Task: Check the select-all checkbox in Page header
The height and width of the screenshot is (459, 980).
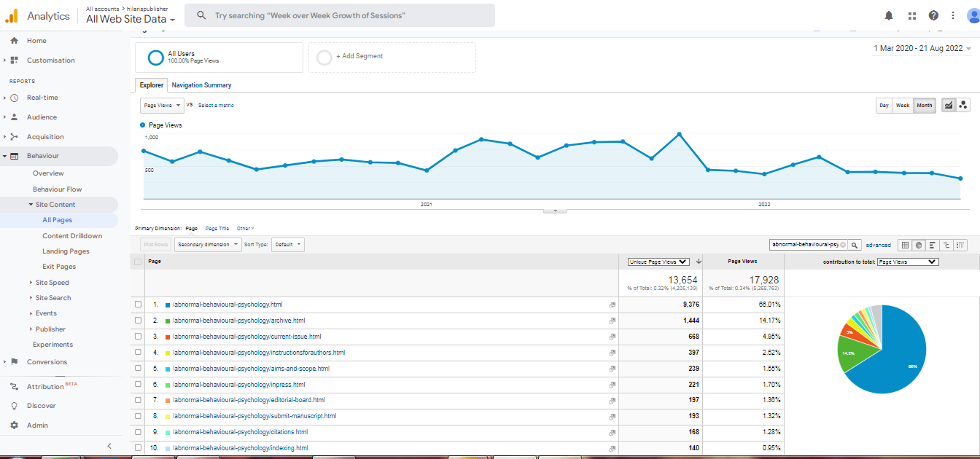Action: tap(139, 262)
